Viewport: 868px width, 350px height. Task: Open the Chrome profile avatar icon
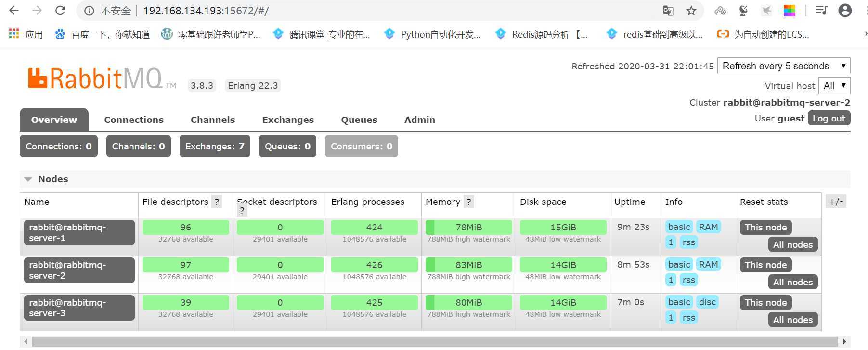pos(845,11)
